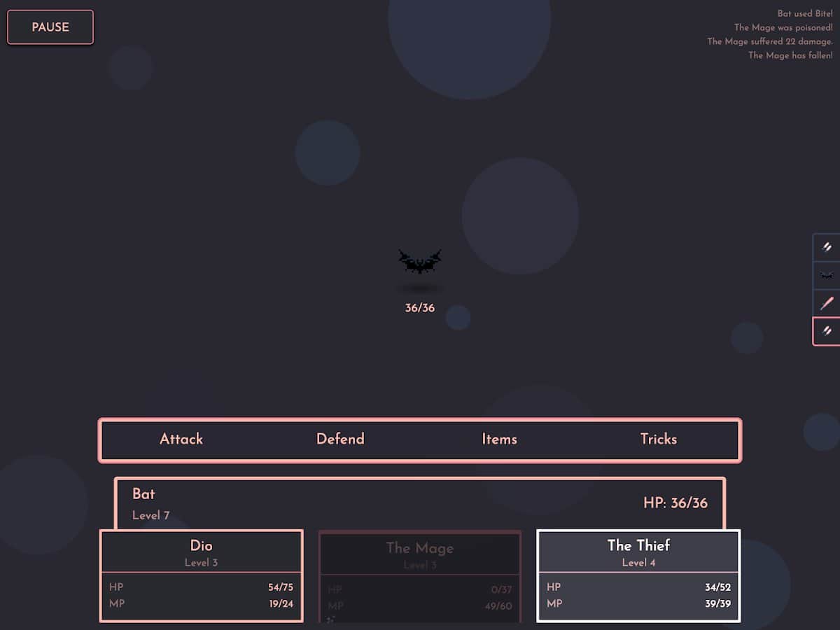Image resolution: width=840 pixels, height=630 pixels.
Task: Click the Bat Level 7 info panel
Action: click(x=420, y=503)
